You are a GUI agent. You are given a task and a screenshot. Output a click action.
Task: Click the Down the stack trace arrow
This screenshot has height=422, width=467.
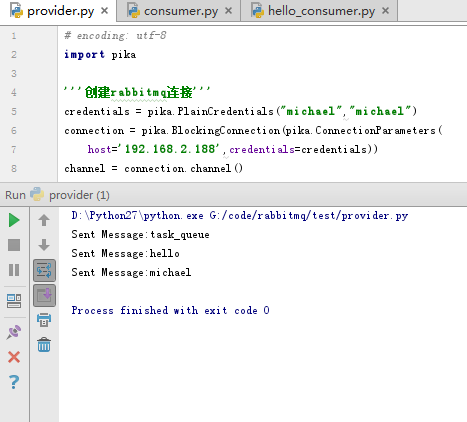44,245
